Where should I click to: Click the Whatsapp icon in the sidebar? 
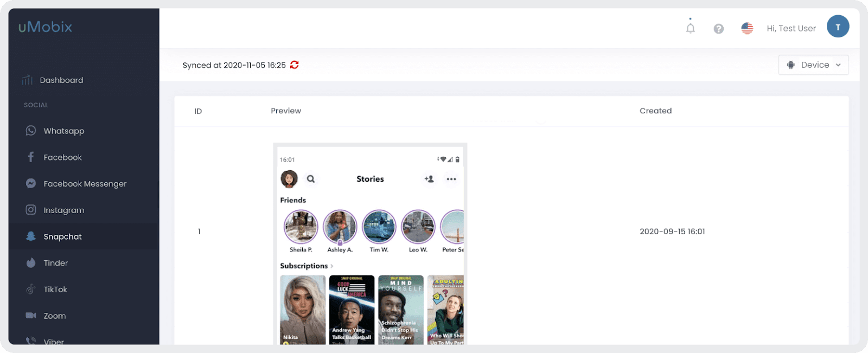(x=31, y=131)
